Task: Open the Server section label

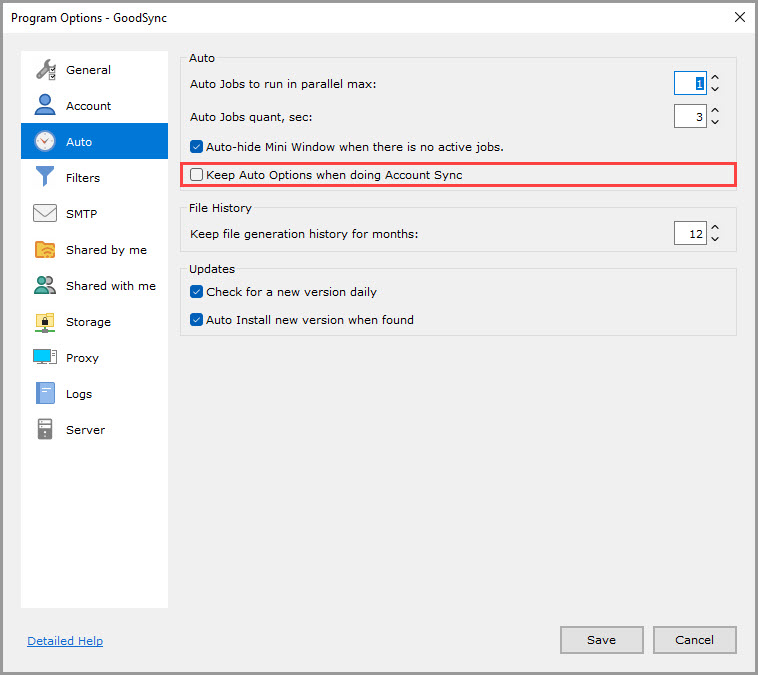Action: pos(85,430)
